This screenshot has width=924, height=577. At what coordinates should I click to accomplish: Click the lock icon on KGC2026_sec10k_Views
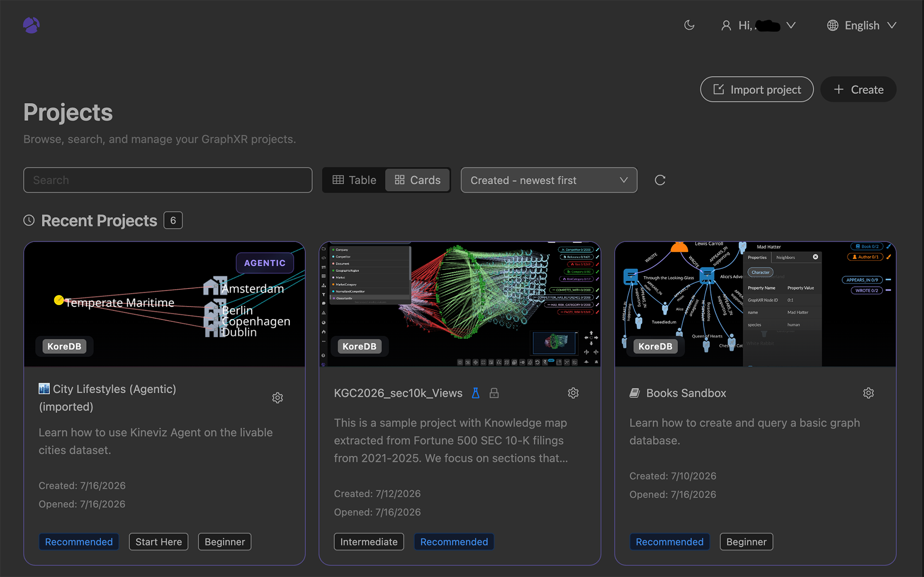tap(494, 393)
